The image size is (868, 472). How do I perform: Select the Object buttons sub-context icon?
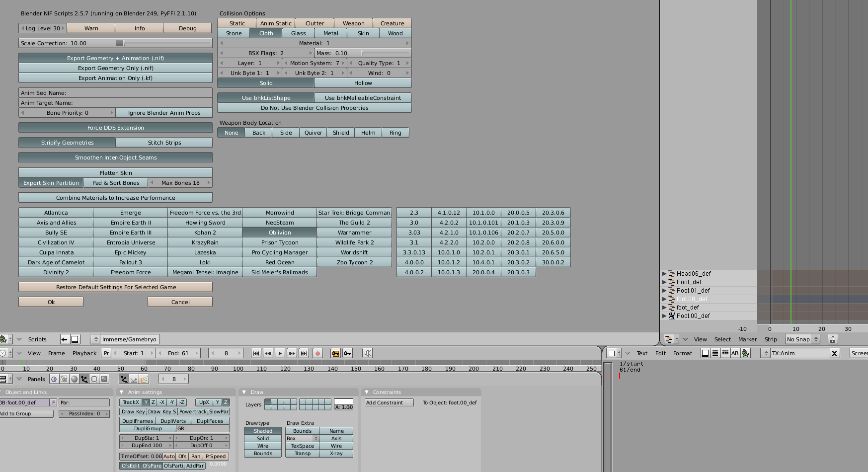coord(124,379)
